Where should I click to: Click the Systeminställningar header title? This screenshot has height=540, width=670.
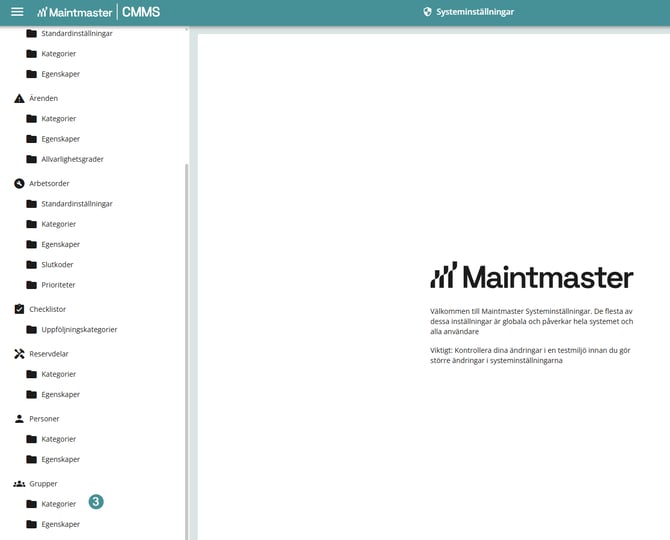[x=475, y=12]
